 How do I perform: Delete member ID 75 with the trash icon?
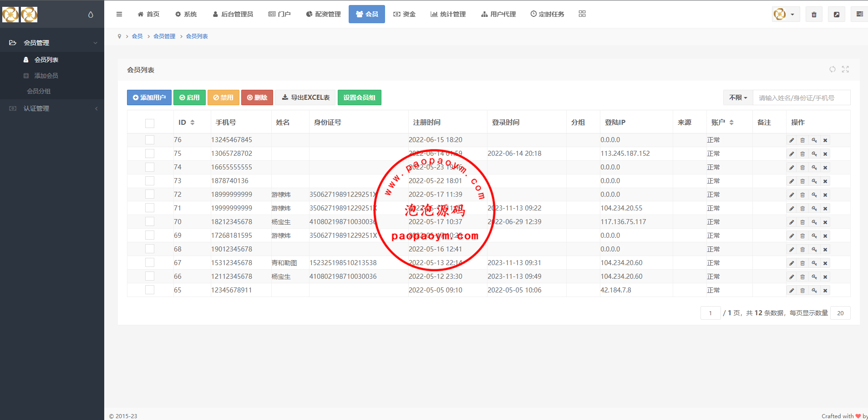pos(802,154)
